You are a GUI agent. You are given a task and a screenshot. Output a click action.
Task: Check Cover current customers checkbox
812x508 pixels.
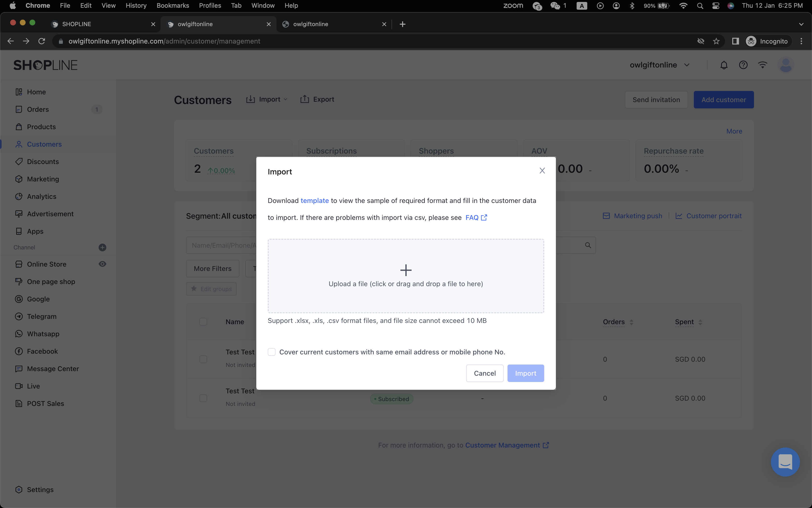click(x=271, y=352)
